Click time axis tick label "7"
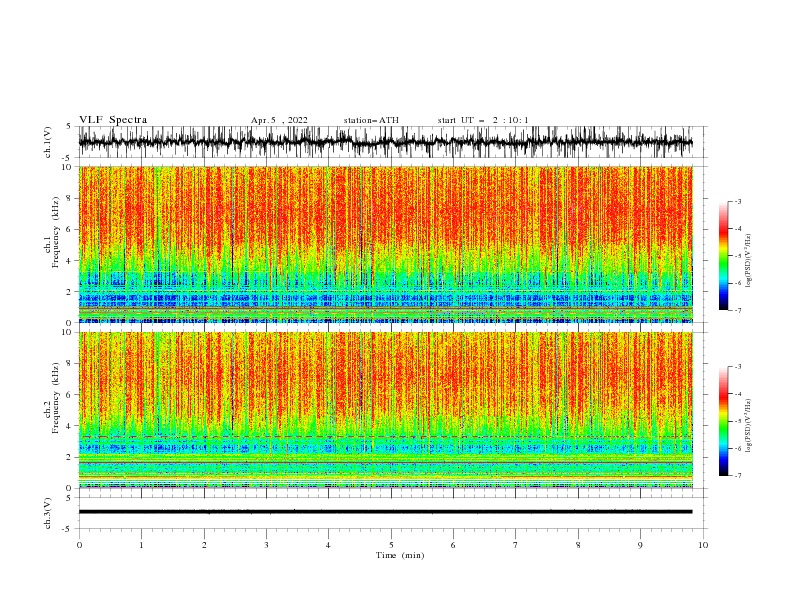The width and height of the screenshot is (792, 612). point(516,545)
